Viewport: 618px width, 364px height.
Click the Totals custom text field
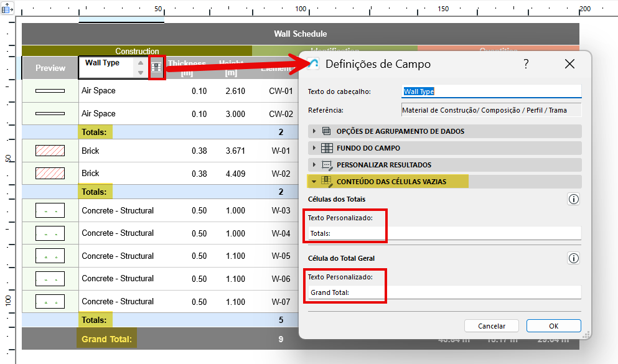[444, 233]
